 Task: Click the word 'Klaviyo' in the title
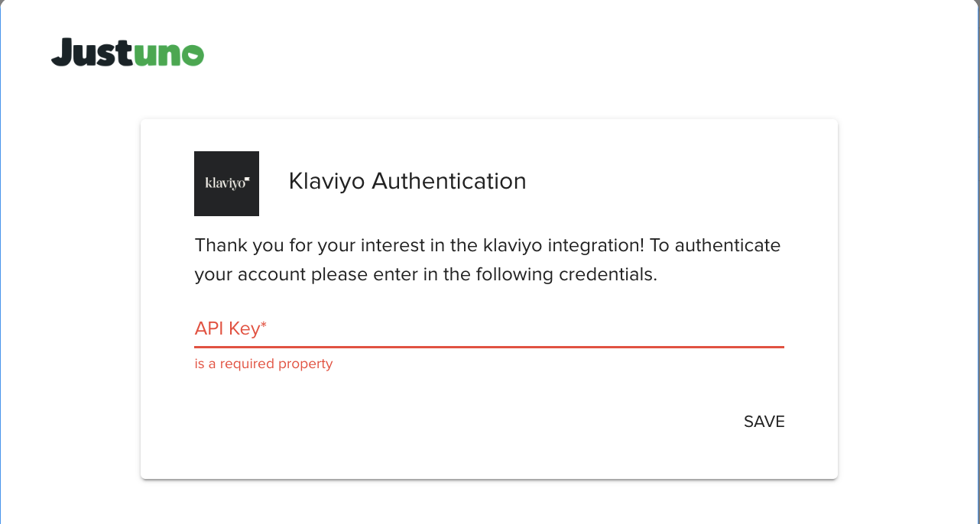(326, 181)
